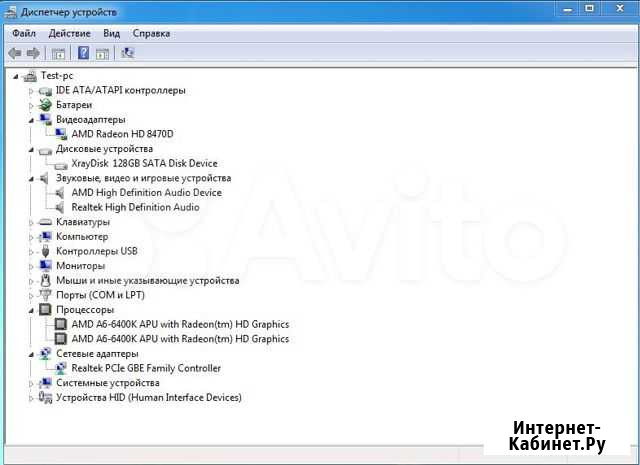The width and height of the screenshot is (640, 465).
Task: Expand the IDE ATA/ATAPI контроллеры node
Action: click(31, 91)
